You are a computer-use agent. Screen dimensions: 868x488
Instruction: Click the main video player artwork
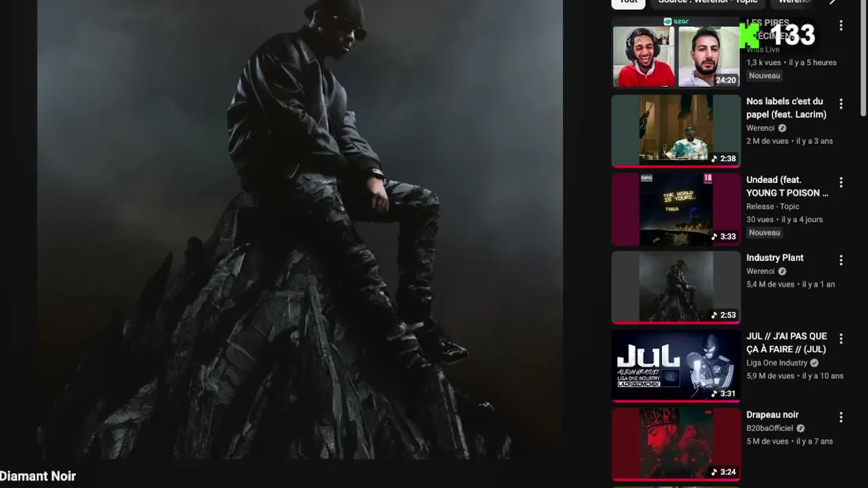(x=300, y=229)
